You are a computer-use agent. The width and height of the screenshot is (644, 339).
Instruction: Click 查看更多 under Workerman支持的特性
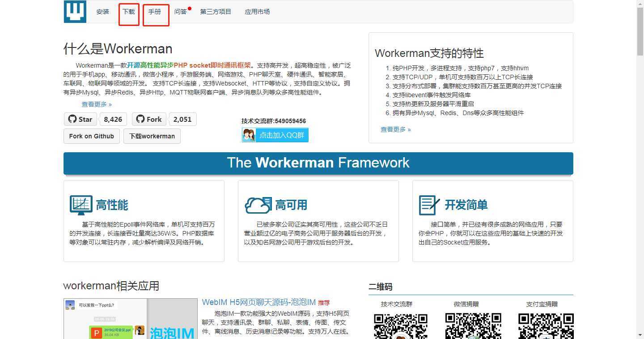pos(396,129)
